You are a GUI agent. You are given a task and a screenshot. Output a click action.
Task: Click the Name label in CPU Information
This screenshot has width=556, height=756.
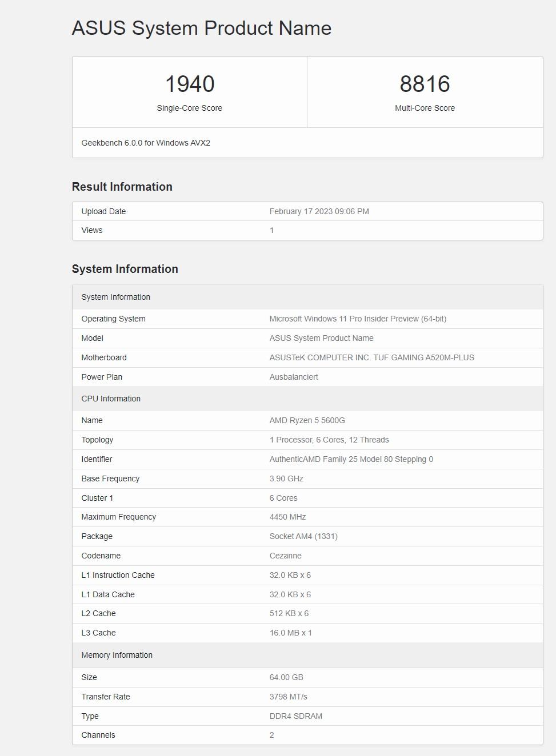click(x=92, y=420)
